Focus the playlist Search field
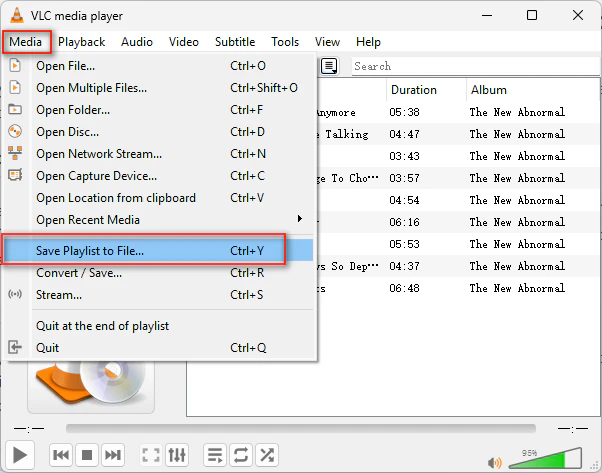 [475, 66]
